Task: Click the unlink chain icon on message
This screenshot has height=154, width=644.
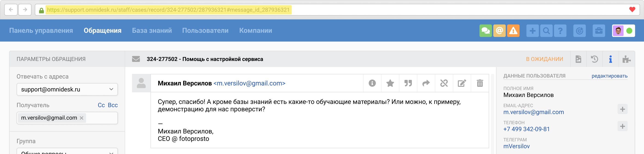Action: [x=444, y=83]
